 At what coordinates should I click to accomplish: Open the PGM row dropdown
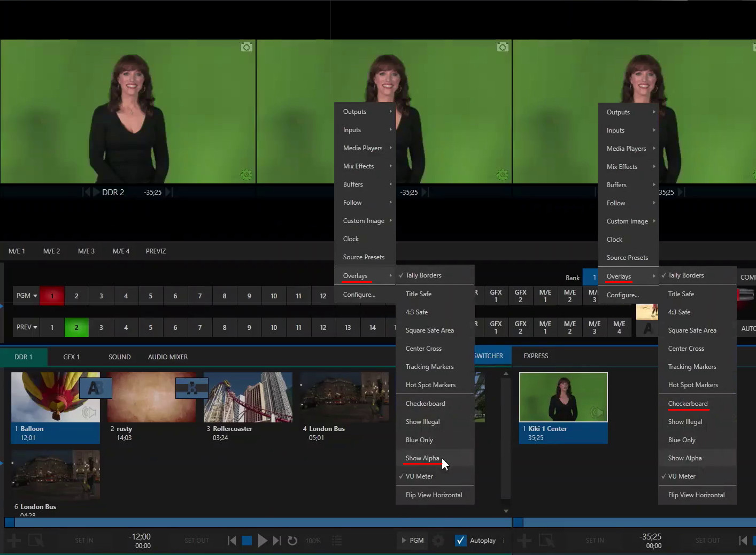click(27, 296)
